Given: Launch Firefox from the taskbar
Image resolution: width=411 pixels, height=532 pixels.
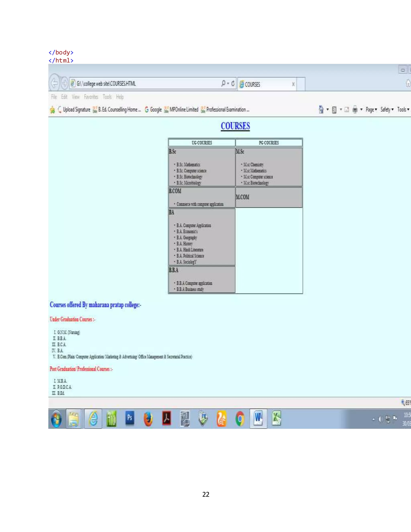Looking at the screenshot, I should tap(148, 419).
